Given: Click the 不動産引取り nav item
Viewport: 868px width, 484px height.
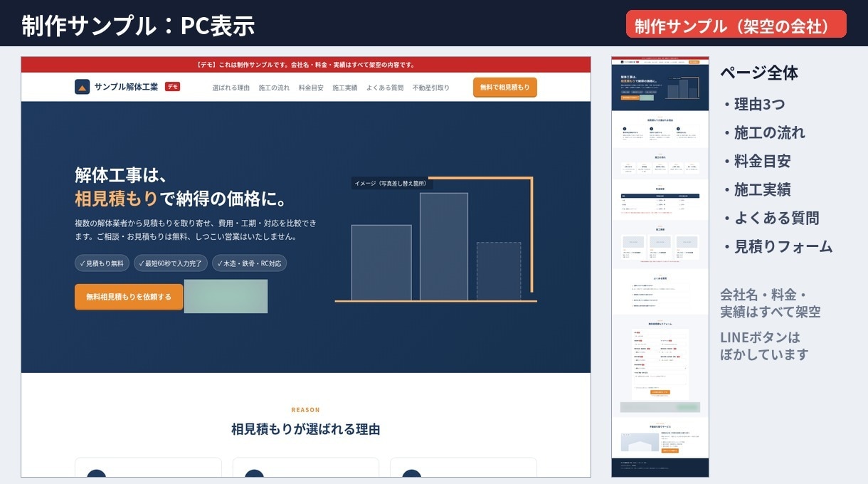Looking at the screenshot, I should [x=431, y=88].
